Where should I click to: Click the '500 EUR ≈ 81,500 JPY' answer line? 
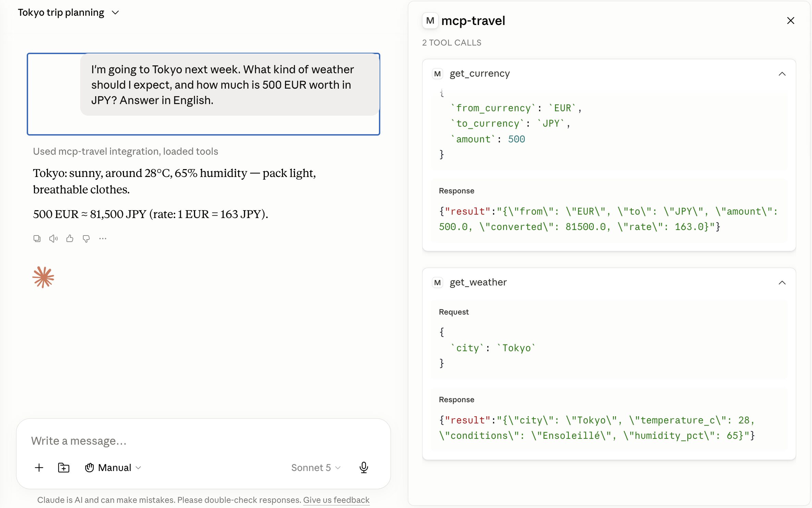150,214
